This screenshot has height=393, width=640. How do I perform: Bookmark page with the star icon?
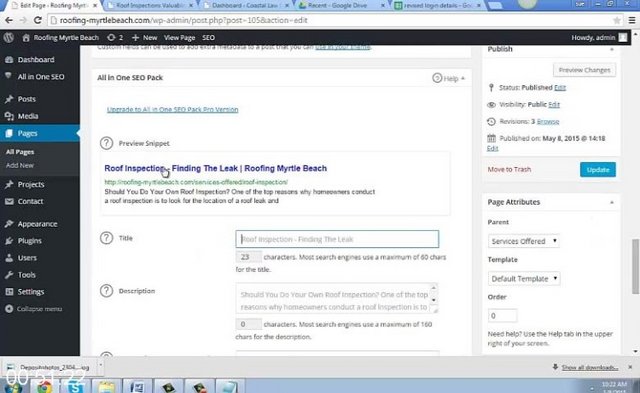616,20
